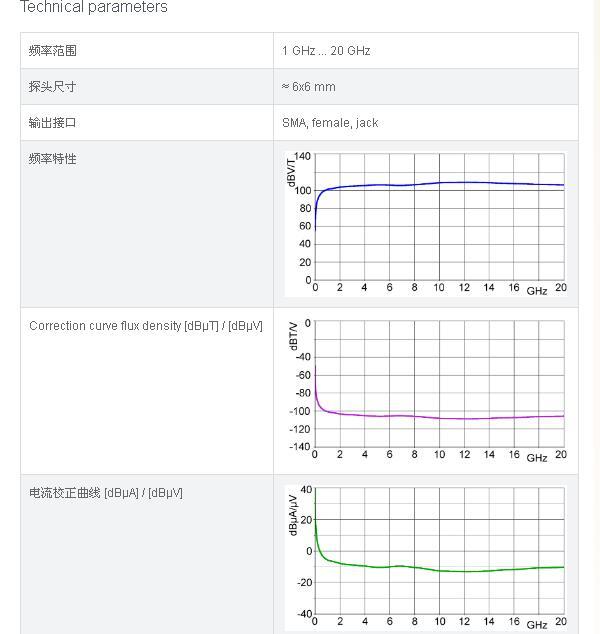The image size is (600, 634).
Task: Select the 探头尺寸 row label
Action: click(53, 87)
